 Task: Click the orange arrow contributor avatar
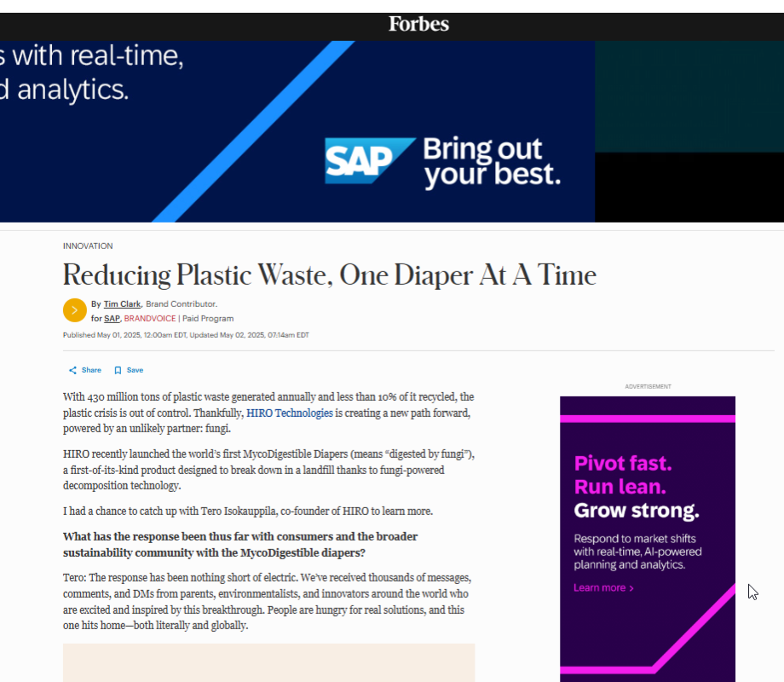(75, 309)
